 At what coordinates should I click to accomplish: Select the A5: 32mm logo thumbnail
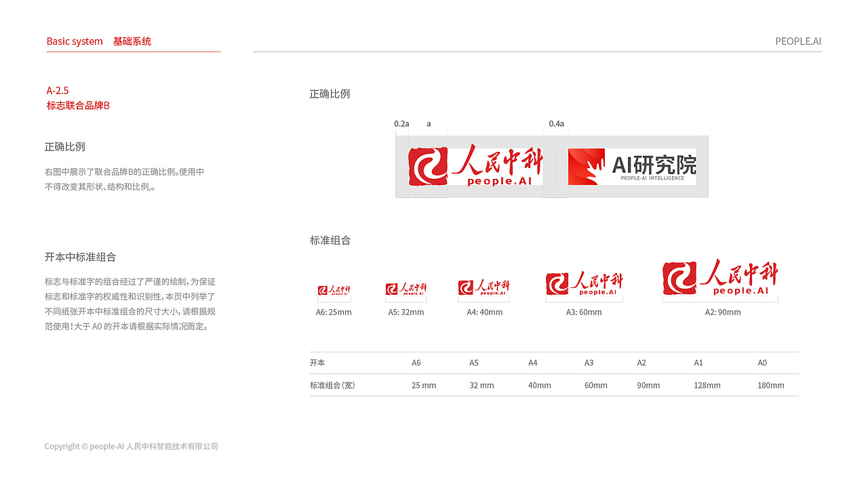click(406, 289)
